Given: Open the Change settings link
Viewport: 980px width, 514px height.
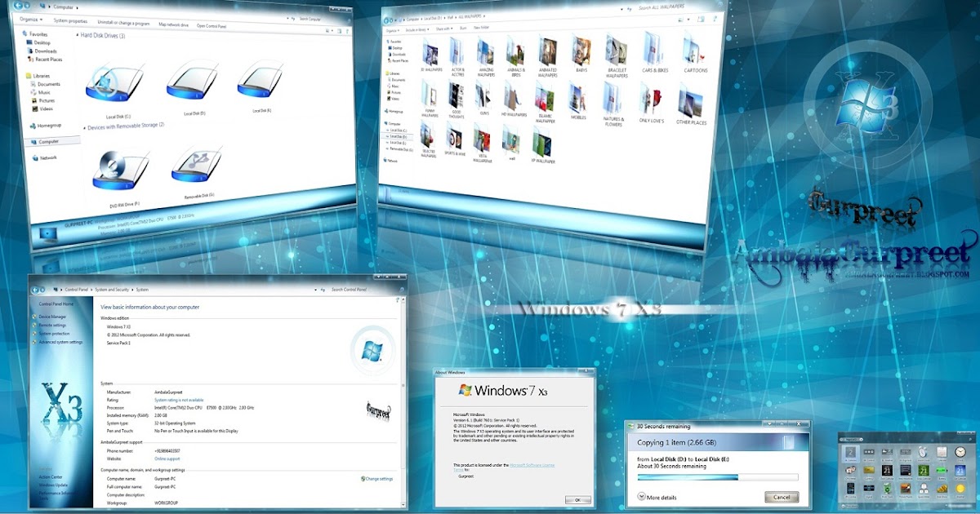Looking at the screenshot, I should coord(377,479).
